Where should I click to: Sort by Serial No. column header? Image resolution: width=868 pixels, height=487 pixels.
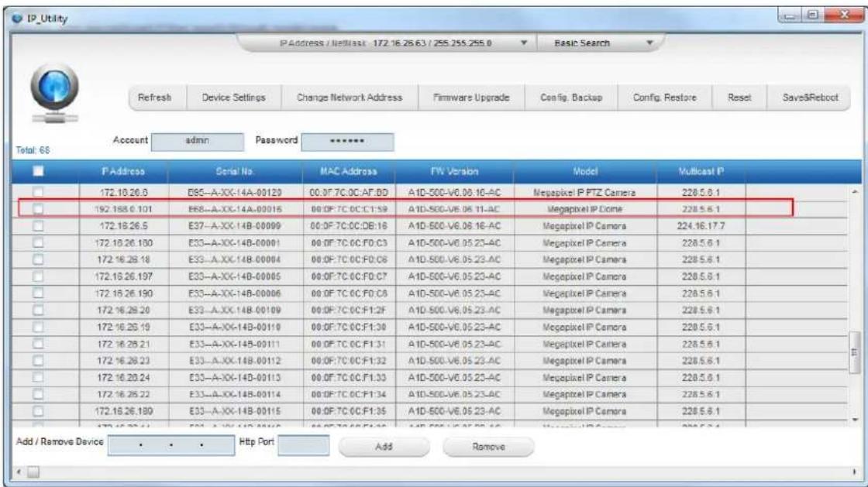236,171
